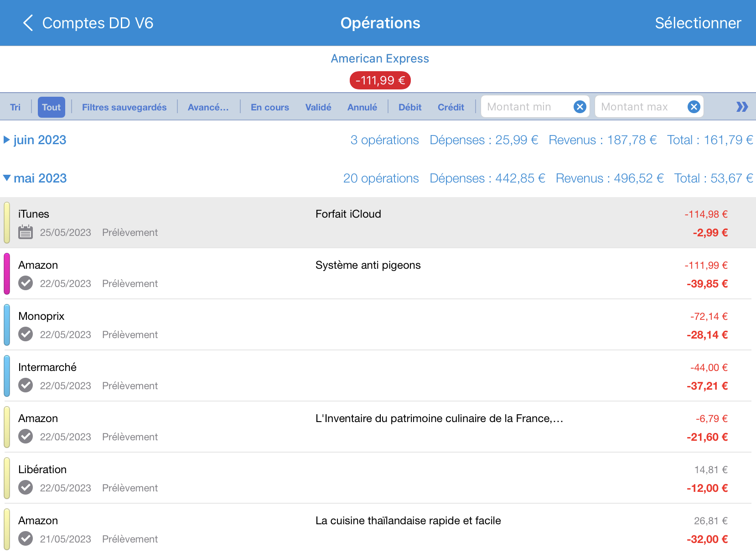Viewport: 756px width, 553px height.
Task: Tap the magenta category bar on Amazon row
Action: [x=7, y=274]
